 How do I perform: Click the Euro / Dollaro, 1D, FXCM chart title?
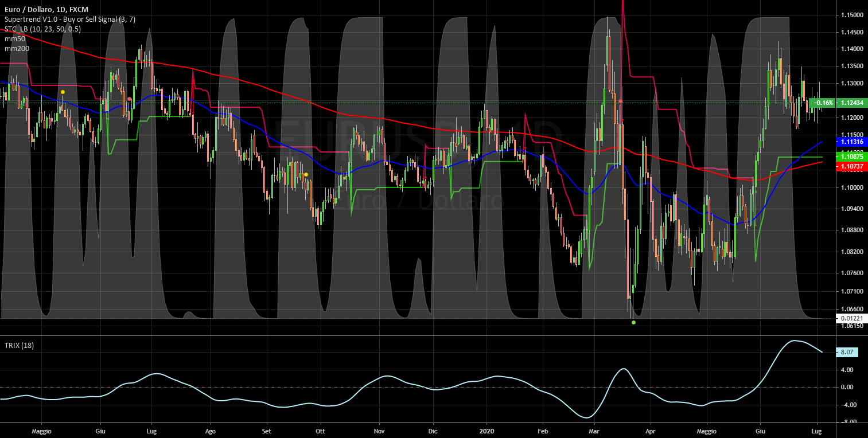(x=46, y=10)
